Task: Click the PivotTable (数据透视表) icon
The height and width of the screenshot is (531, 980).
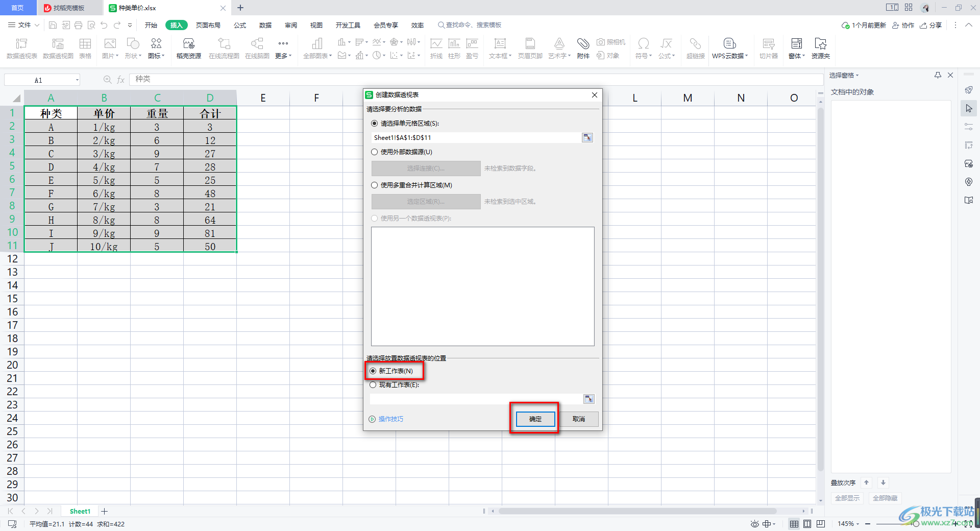Action: (x=22, y=49)
